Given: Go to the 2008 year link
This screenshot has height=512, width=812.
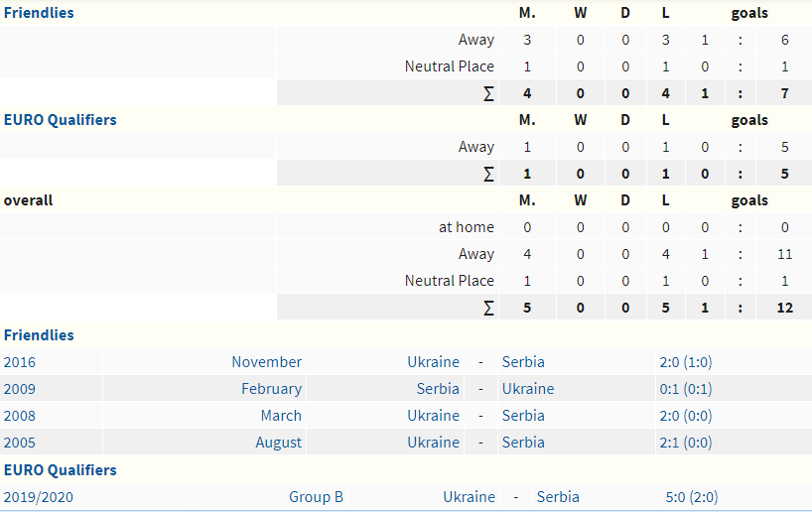Looking at the screenshot, I should coord(20,416).
